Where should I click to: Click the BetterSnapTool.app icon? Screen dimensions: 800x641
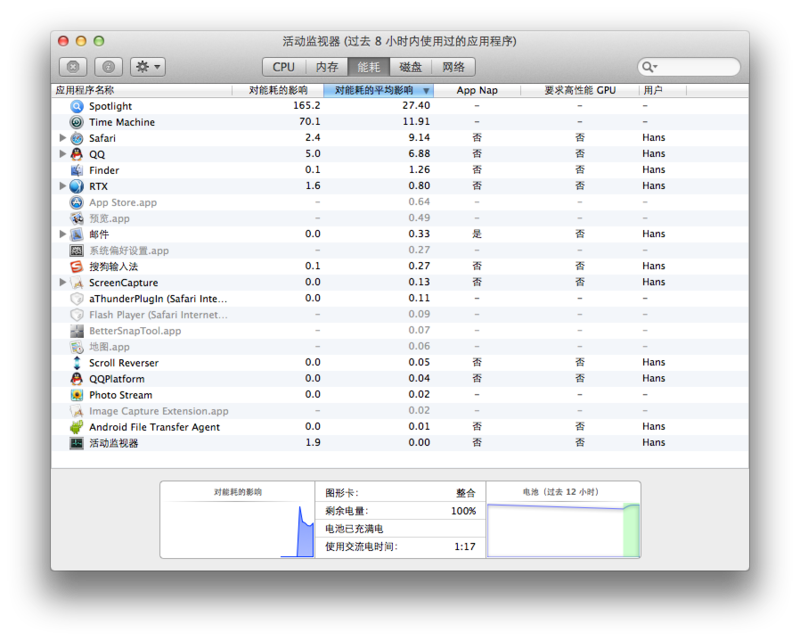pyautogui.click(x=77, y=331)
